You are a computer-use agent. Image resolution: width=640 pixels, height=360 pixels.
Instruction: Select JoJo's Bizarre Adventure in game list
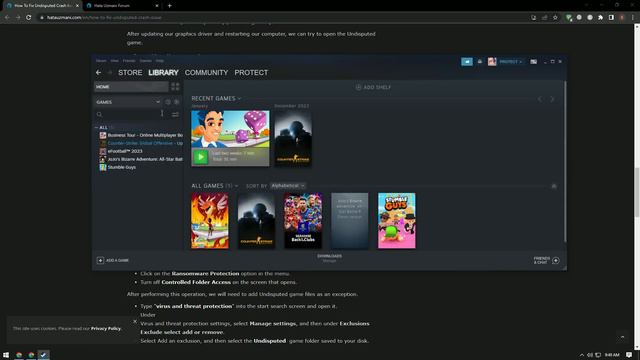pos(141,159)
